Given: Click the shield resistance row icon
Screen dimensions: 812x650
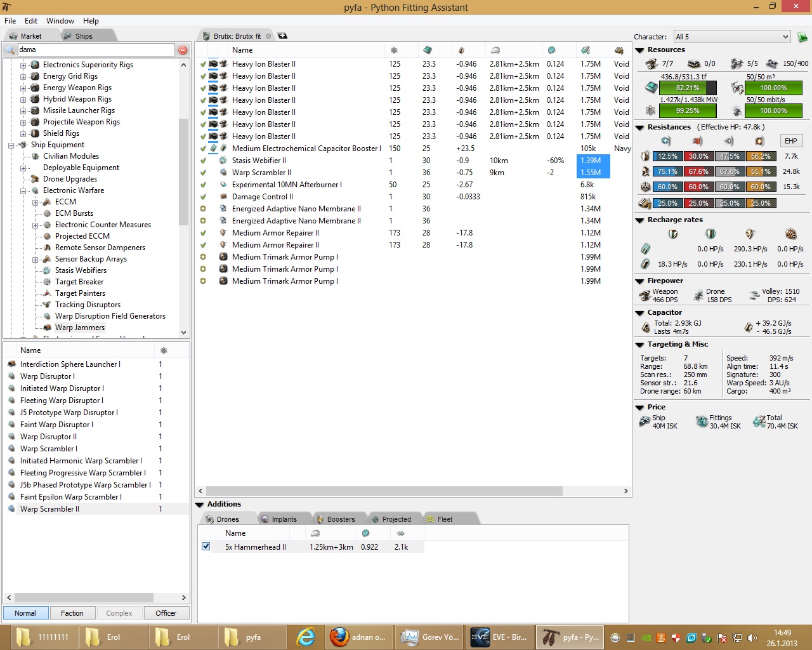Looking at the screenshot, I should pyautogui.click(x=645, y=156).
